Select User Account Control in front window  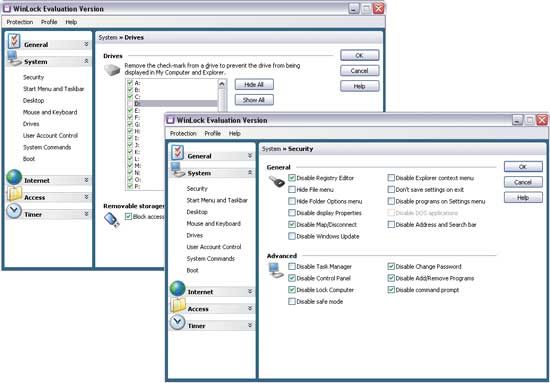pos(214,247)
